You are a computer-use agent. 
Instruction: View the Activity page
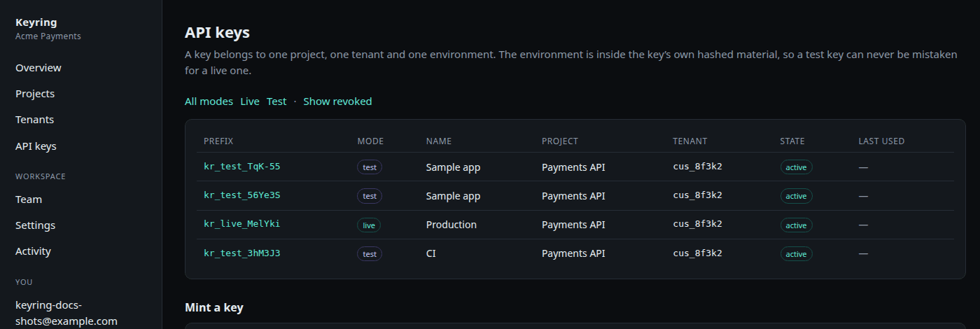point(33,251)
